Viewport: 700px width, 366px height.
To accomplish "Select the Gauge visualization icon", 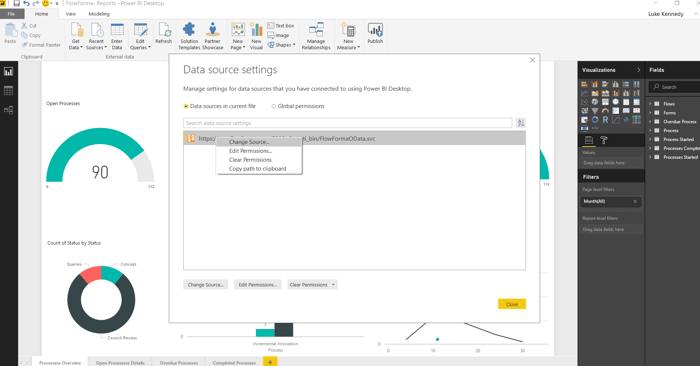I will (x=605, y=111).
